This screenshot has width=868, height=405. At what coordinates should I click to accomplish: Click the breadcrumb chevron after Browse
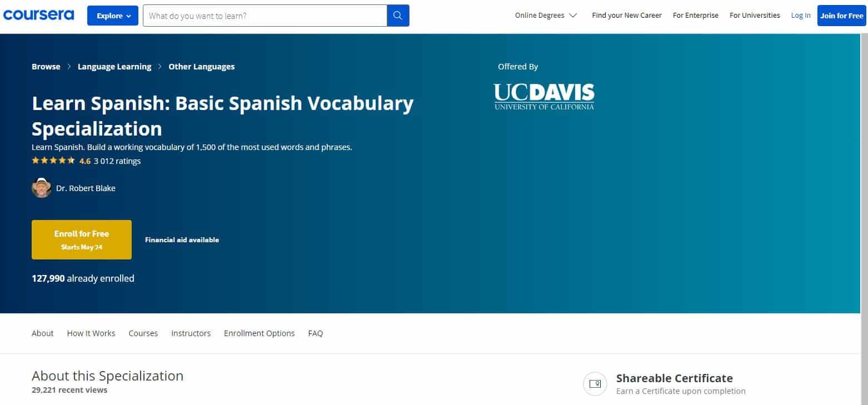click(69, 66)
